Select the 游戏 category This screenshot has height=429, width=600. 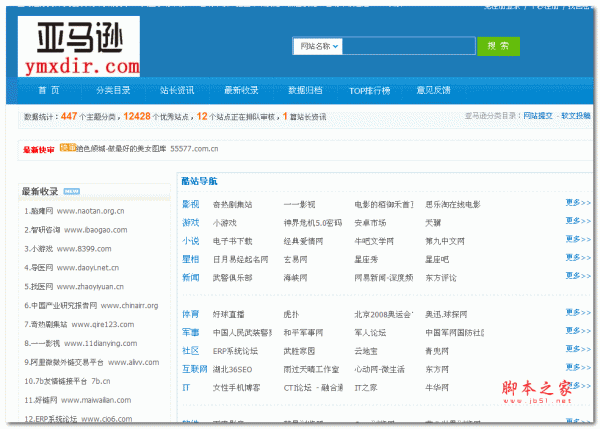pyautogui.click(x=191, y=223)
